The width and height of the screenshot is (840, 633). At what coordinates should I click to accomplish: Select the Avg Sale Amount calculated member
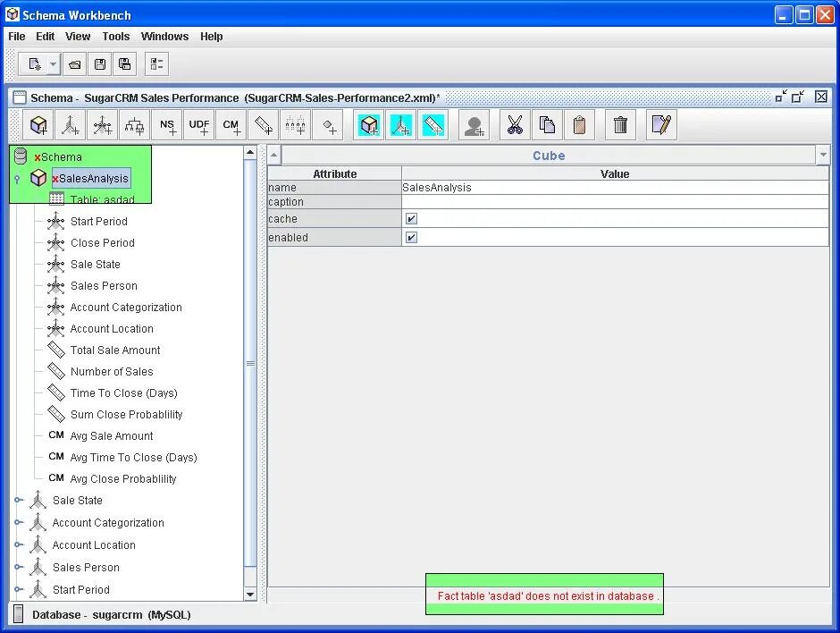tap(112, 435)
